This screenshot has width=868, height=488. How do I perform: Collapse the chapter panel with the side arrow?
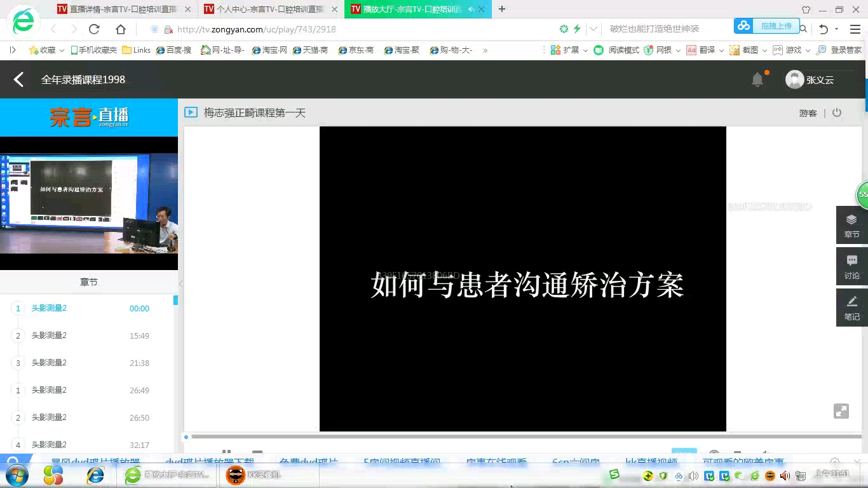click(x=180, y=283)
